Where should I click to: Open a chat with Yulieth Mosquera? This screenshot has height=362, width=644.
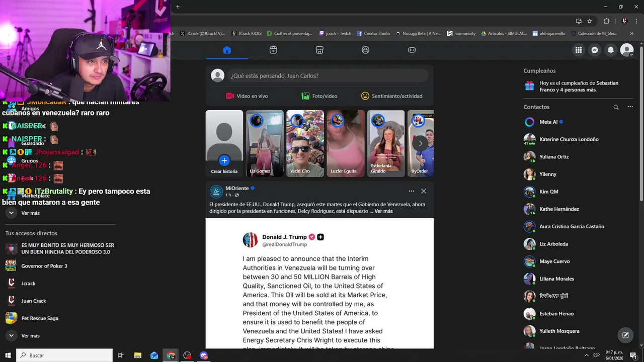[x=578, y=331]
